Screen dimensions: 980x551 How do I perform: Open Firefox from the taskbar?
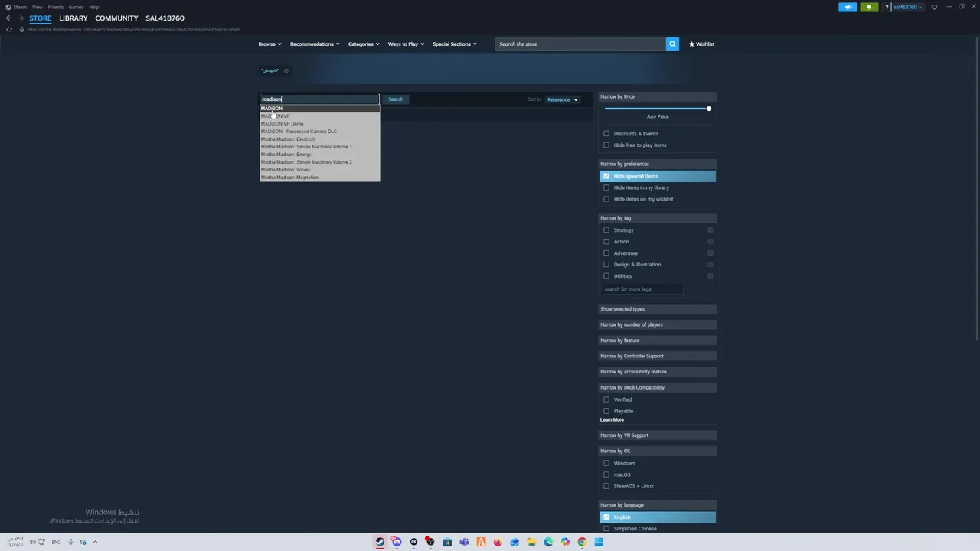[x=498, y=542]
